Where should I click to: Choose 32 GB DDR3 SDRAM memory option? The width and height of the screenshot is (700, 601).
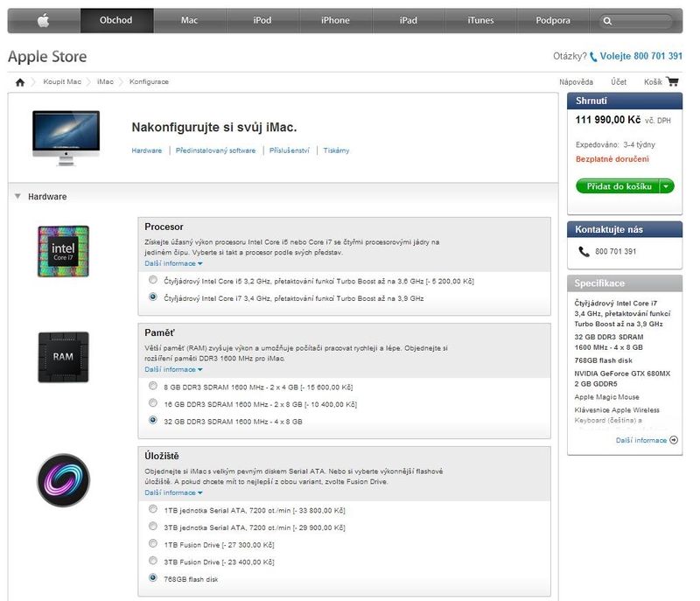(x=153, y=420)
